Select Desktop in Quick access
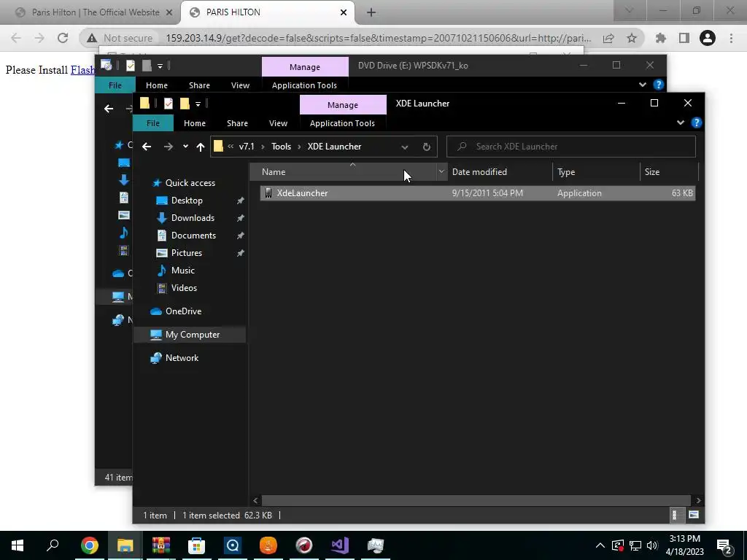The height and width of the screenshot is (560, 747). (186, 201)
